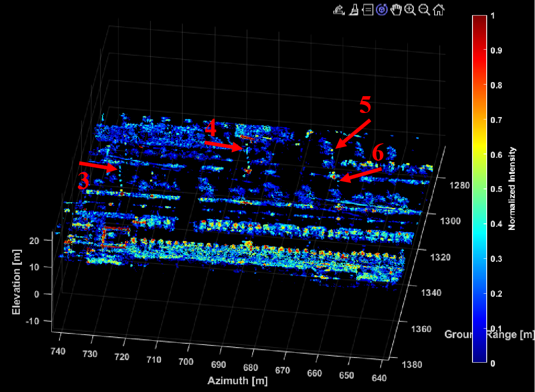Click the red annotation number 6

(x=378, y=154)
